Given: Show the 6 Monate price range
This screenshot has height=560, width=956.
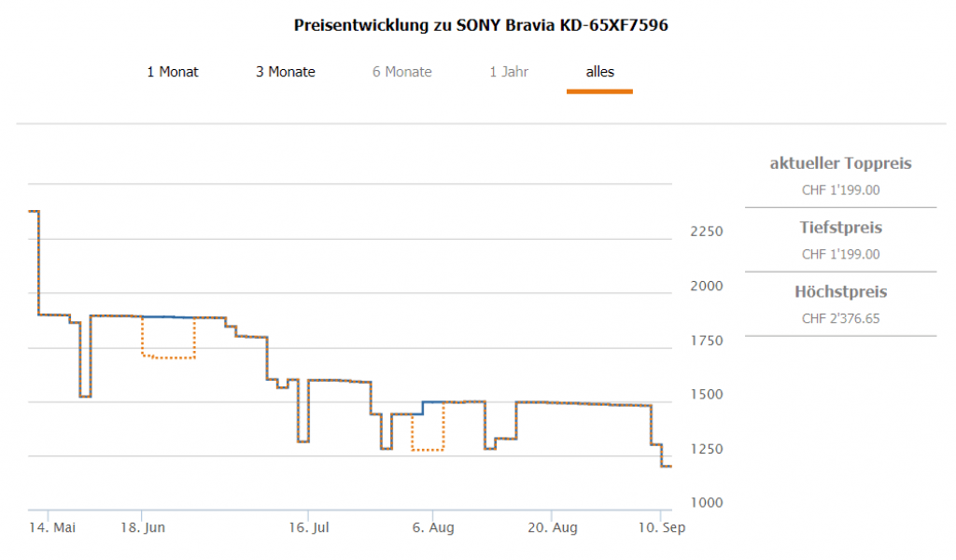Looking at the screenshot, I should [x=402, y=72].
